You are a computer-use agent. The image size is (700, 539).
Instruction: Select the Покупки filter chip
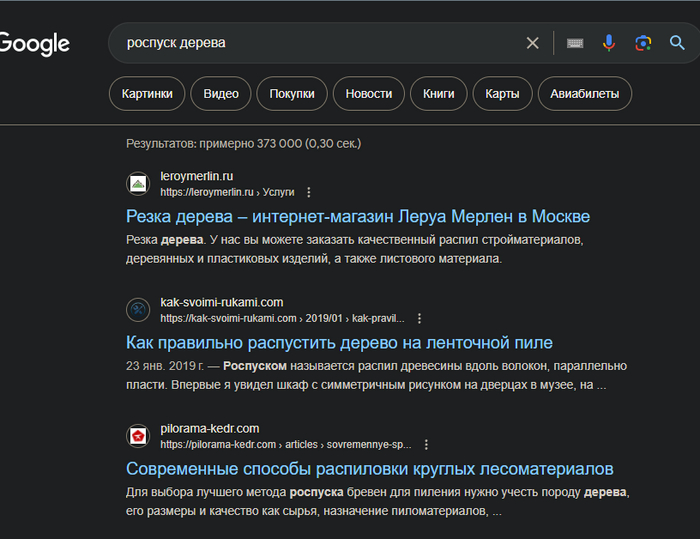click(x=292, y=94)
